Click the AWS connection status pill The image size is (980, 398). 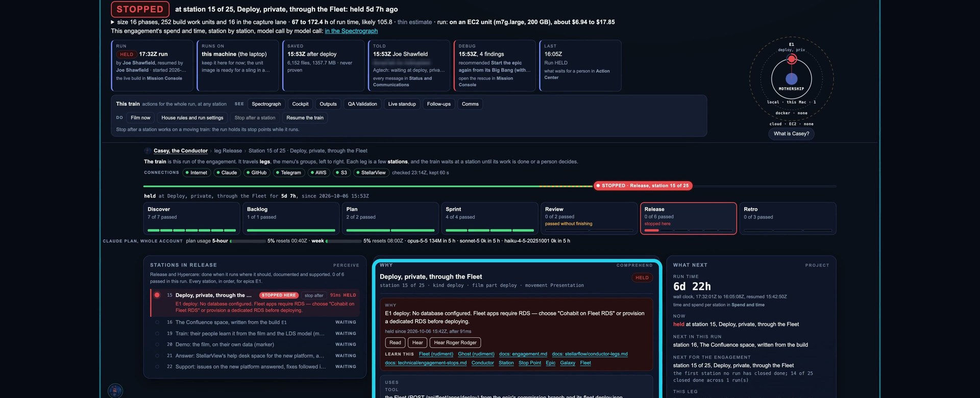(x=318, y=172)
